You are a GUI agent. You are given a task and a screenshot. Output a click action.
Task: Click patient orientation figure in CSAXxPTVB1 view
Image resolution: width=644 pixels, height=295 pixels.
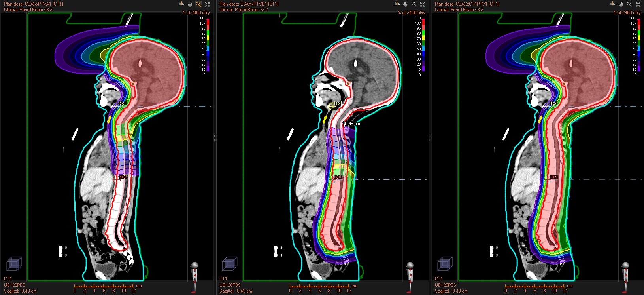[410, 276]
